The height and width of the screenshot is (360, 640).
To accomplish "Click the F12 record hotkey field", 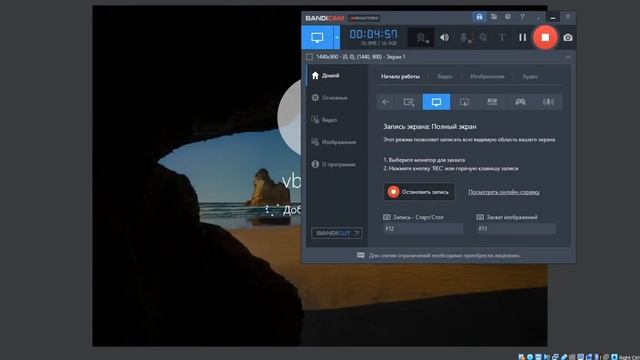I will [423, 229].
